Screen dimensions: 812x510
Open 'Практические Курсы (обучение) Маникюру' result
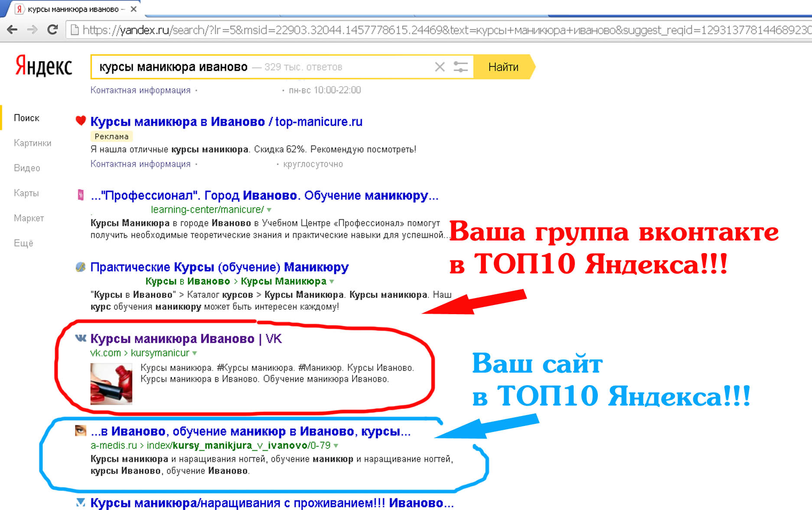point(219,267)
